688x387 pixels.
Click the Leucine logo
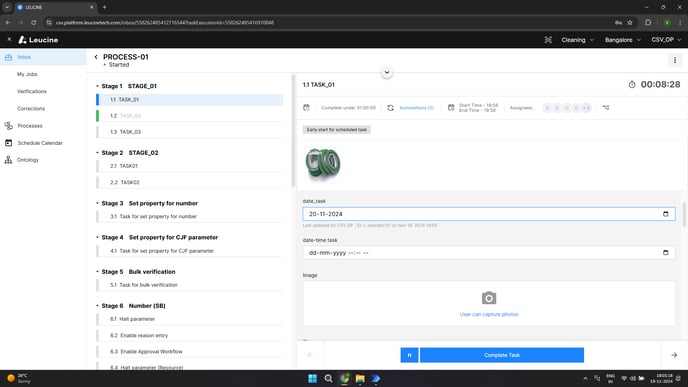pyautogui.click(x=38, y=40)
